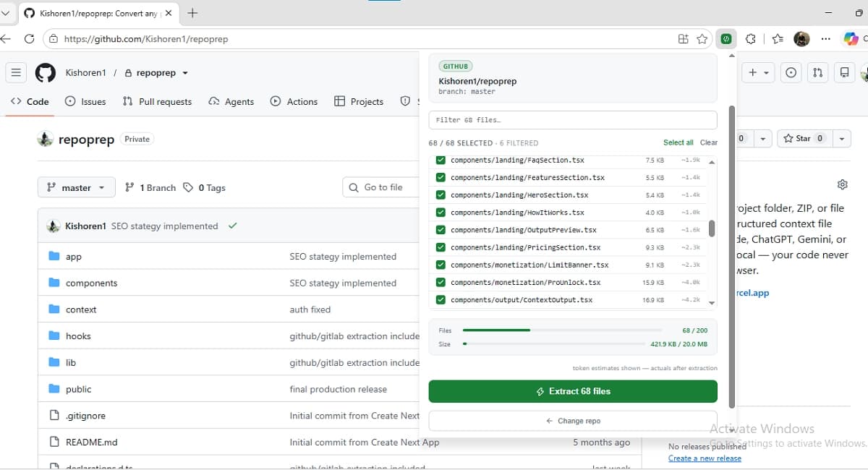View site information icon in address bar
The image size is (868, 470).
[x=54, y=39]
